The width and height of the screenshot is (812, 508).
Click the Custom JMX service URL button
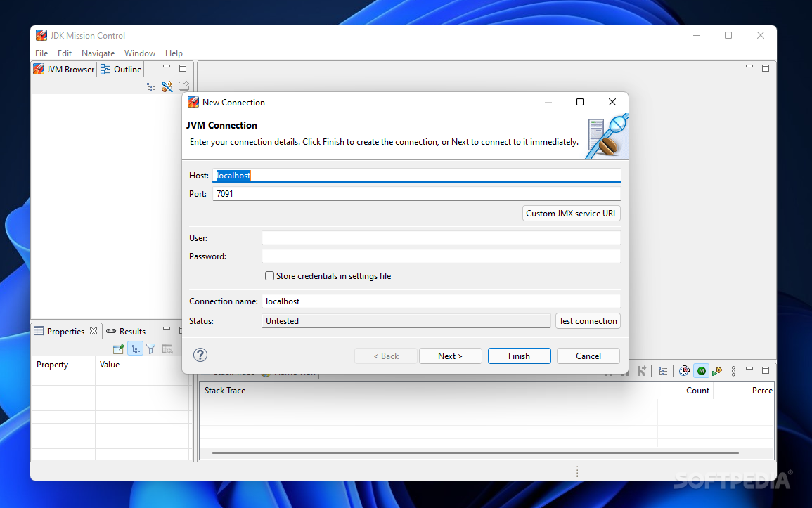(571, 214)
